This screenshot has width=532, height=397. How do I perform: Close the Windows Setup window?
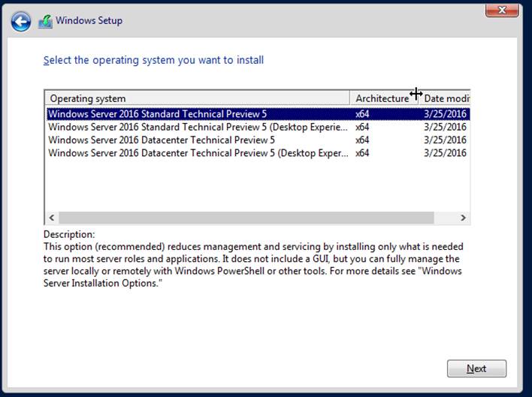[502, 11]
